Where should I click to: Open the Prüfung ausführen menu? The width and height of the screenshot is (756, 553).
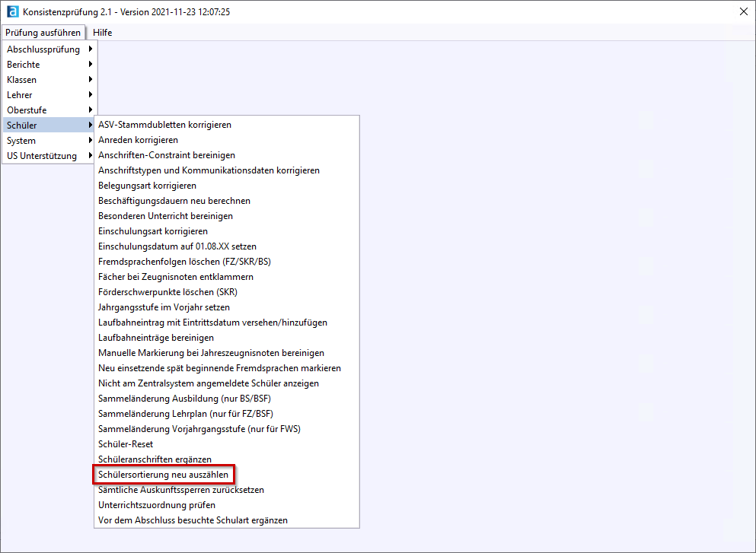point(43,32)
